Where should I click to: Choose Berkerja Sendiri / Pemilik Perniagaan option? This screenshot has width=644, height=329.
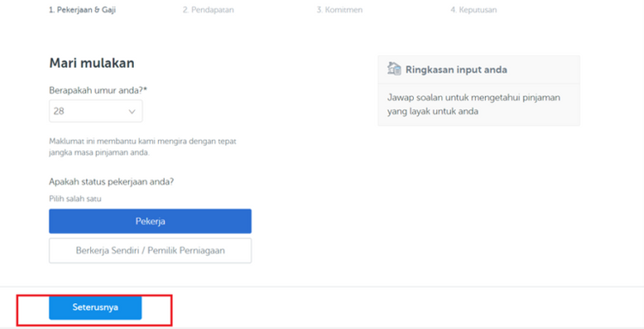point(150,251)
